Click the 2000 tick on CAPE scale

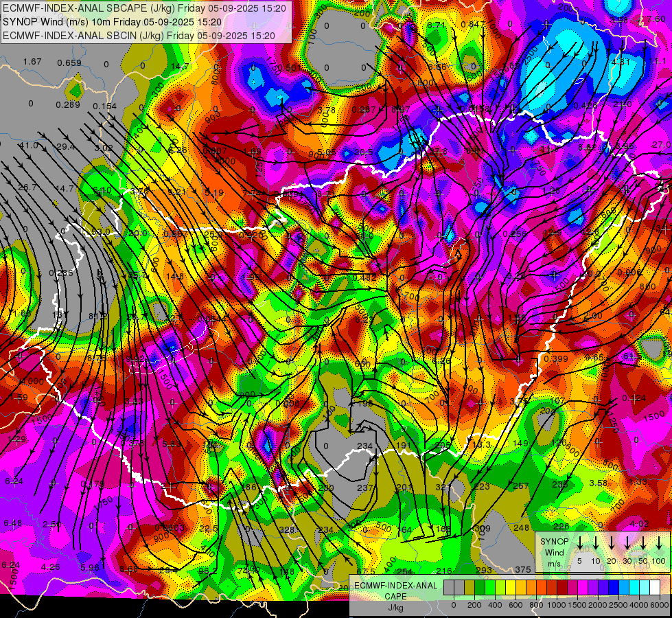[598, 605]
